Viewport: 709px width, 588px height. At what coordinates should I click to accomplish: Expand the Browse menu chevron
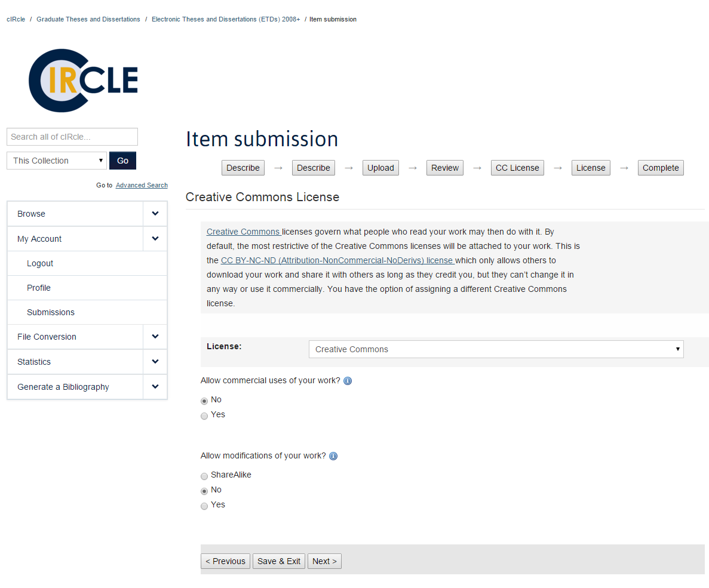click(x=155, y=214)
